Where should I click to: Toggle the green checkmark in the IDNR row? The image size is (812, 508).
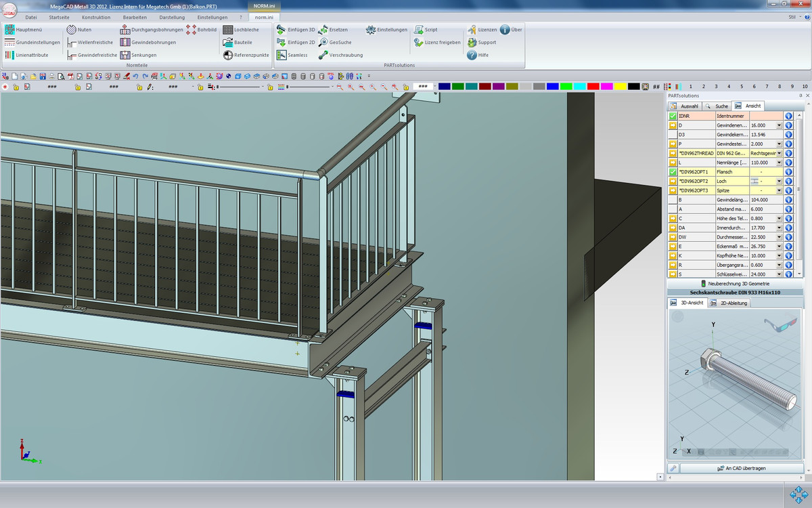tap(673, 116)
